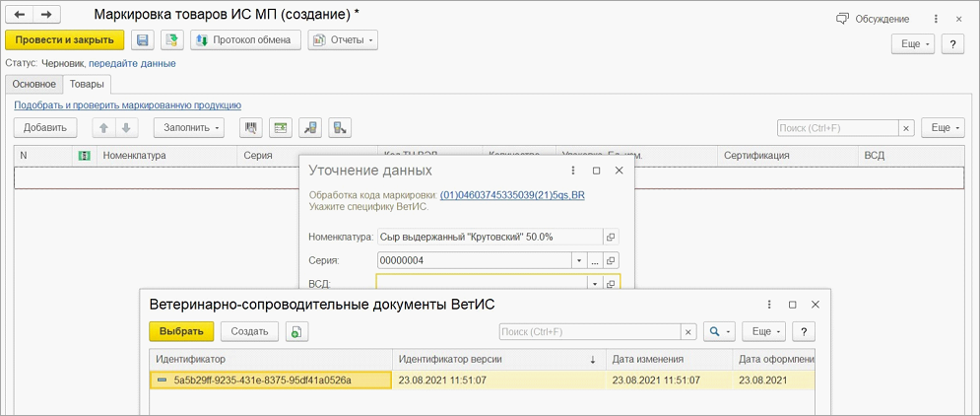Open the Отчеты dropdown menu

[343, 40]
